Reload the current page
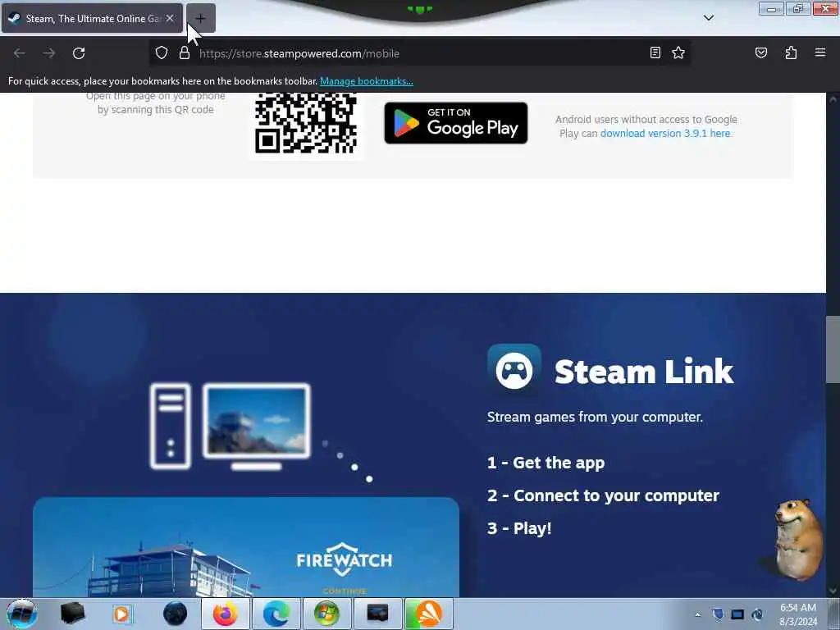 pyautogui.click(x=79, y=53)
